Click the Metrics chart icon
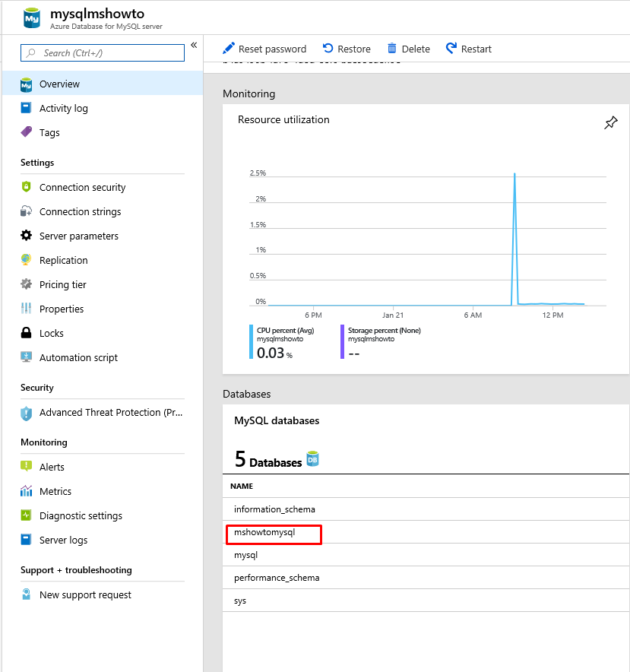Image resolution: width=630 pixels, height=672 pixels. pyautogui.click(x=26, y=491)
